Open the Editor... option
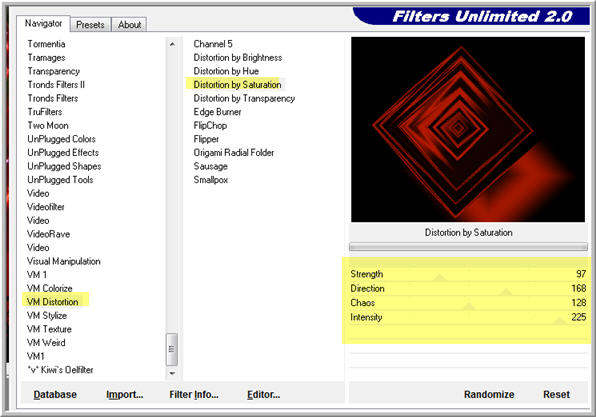This screenshot has width=596, height=417. click(263, 395)
